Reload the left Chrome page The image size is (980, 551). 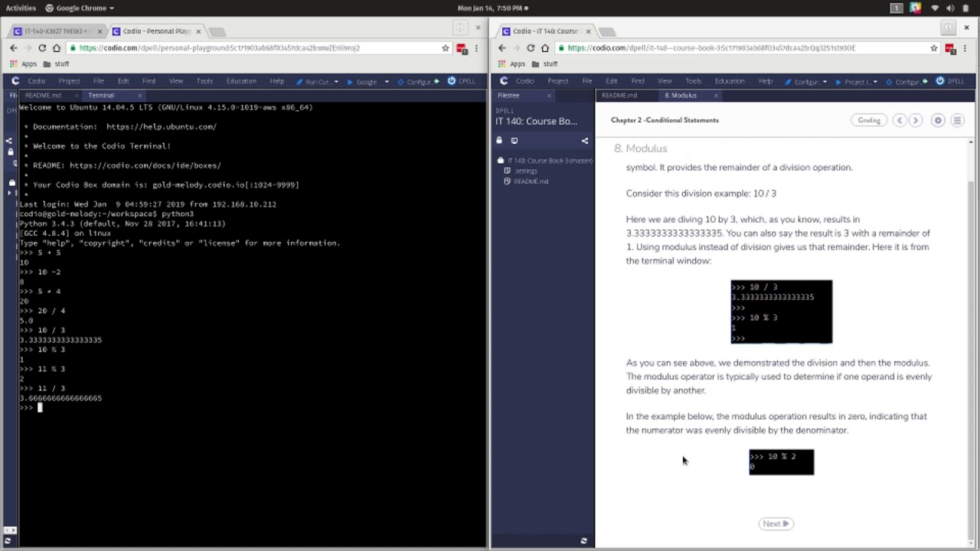(42, 47)
